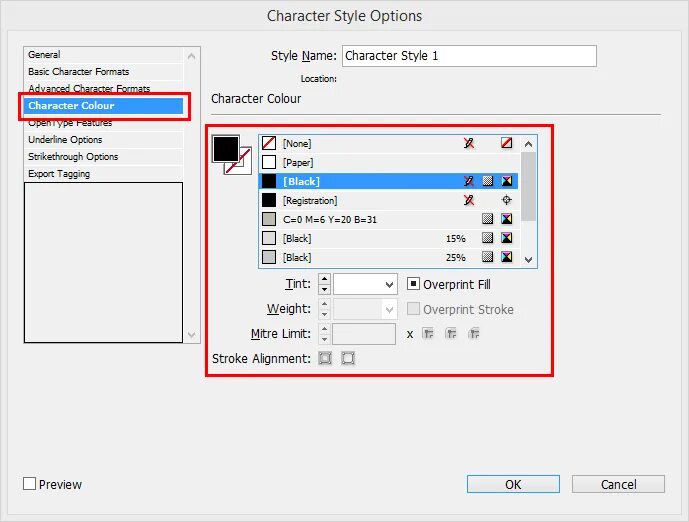Click the process colour icon in [Black] 25% row
689x522 pixels.
pyautogui.click(x=487, y=257)
